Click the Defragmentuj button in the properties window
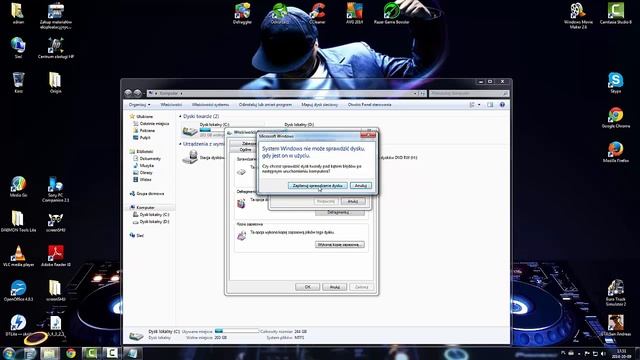The height and width of the screenshot is (360, 640). click(x=340, y=213)
